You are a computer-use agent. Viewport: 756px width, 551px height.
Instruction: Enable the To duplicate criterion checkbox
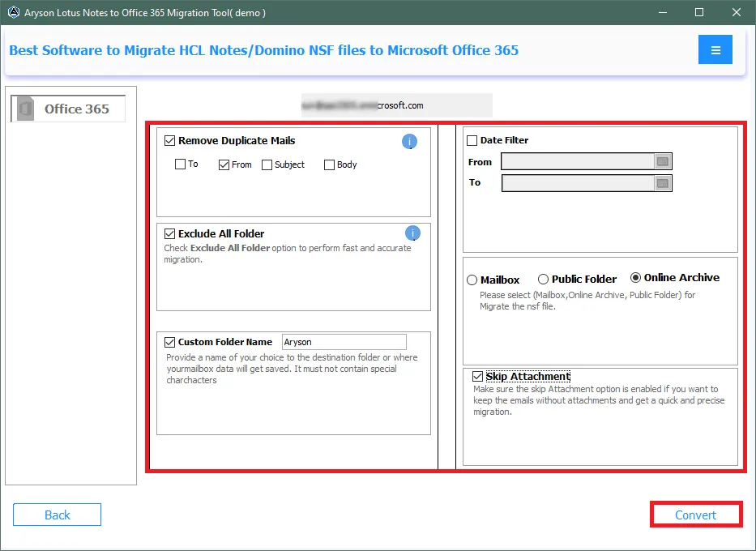click(x=181, y=164)
